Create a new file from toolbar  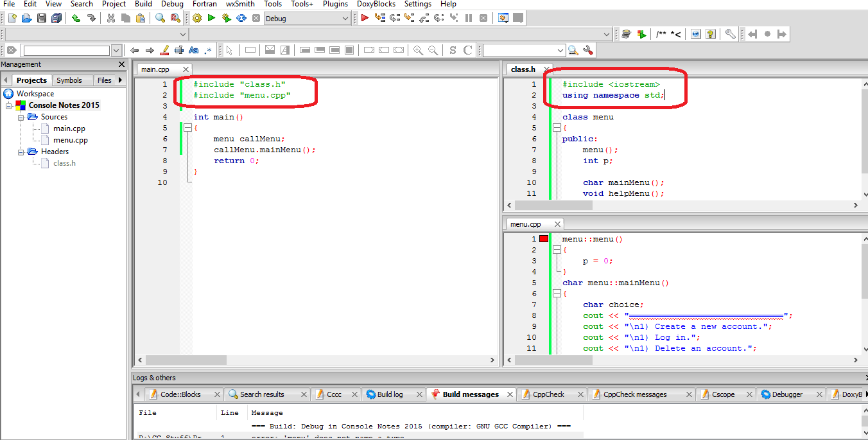pos(12,18)
